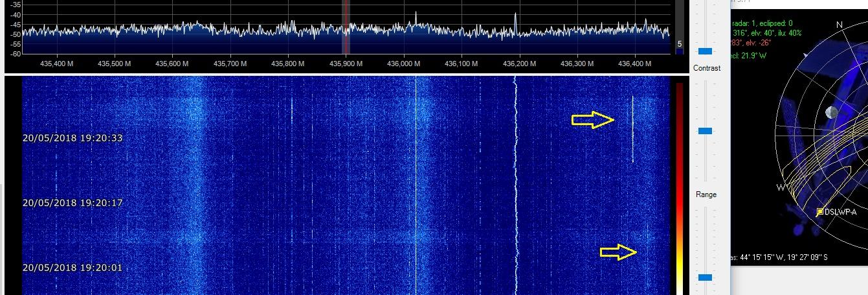Click the waterfall color gradient bar
This screenshot has height=295, width=868.
678,188
